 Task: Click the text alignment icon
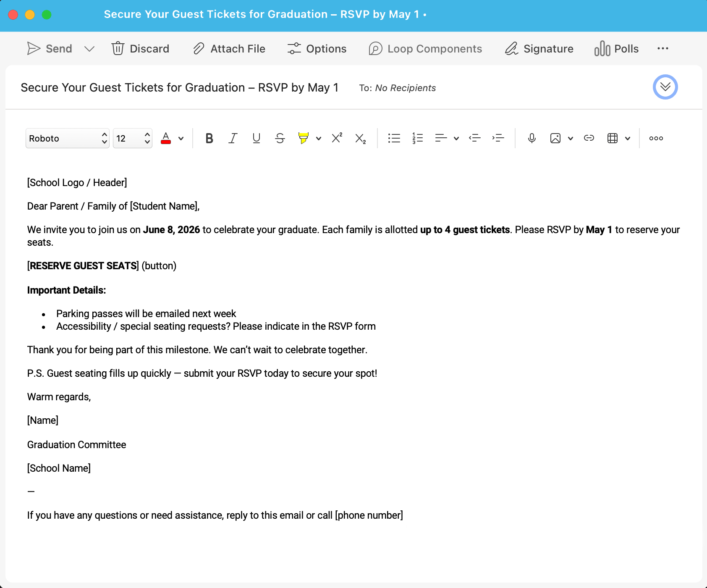[441, 138]
